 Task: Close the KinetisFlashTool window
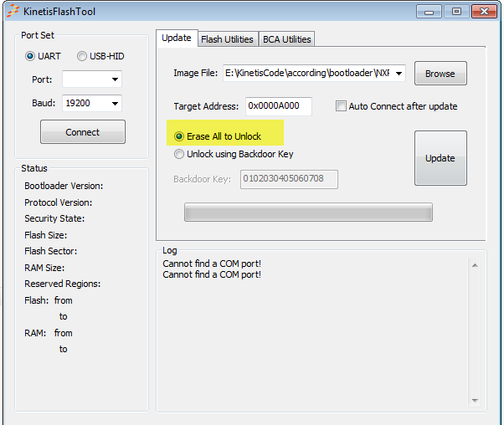click(485, 12)
